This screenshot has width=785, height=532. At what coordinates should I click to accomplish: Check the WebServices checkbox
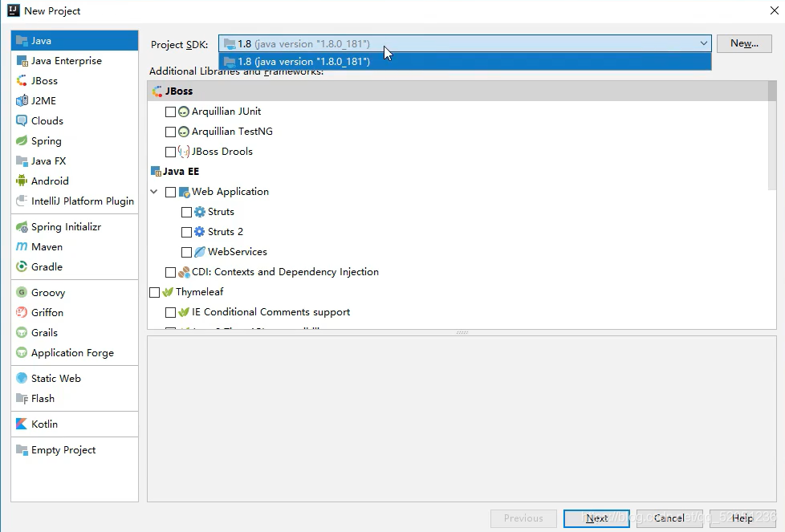point(186,252)
